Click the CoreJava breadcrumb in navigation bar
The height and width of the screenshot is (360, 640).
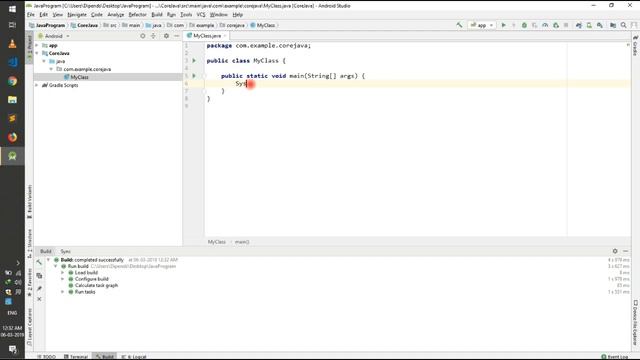click(x=84, y=25)
